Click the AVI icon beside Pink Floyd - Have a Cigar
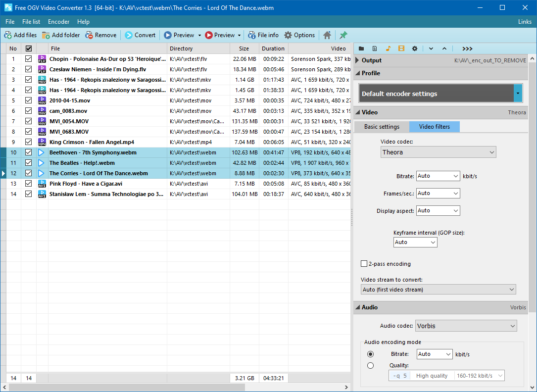The width and height of the screenshot is (537, 392). [x=42, y=184]
